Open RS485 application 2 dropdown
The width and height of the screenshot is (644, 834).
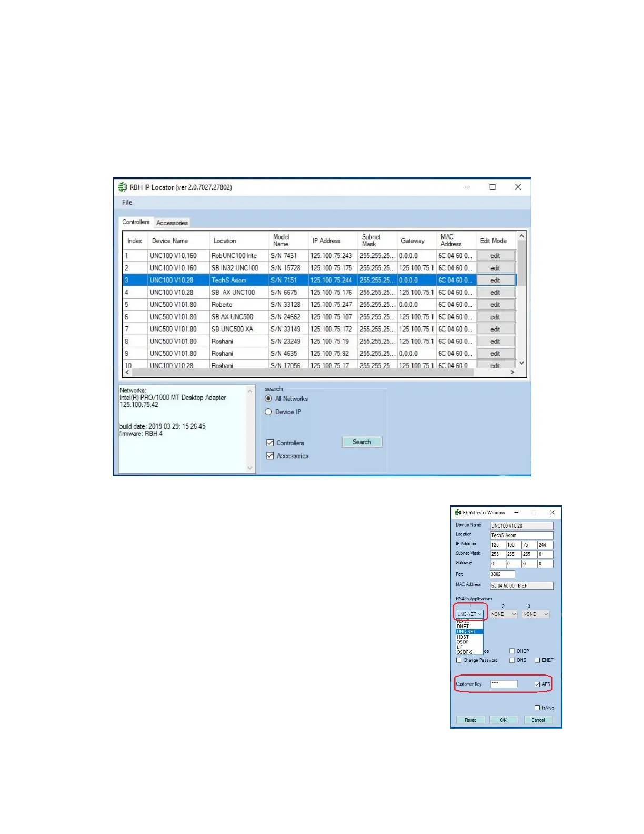[x=504, y=614]
